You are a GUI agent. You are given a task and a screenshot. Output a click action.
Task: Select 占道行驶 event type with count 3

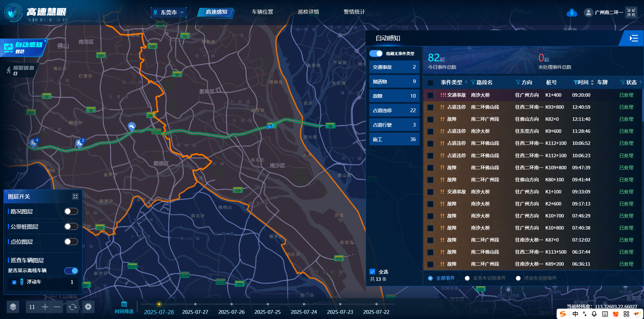pyautogui.click(x=394, y=125)
